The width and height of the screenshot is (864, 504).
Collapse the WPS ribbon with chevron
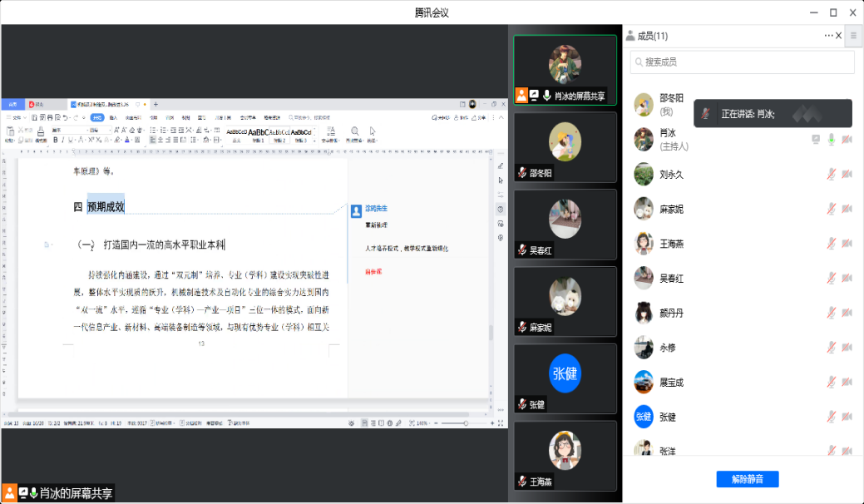(x=501, y=117)
